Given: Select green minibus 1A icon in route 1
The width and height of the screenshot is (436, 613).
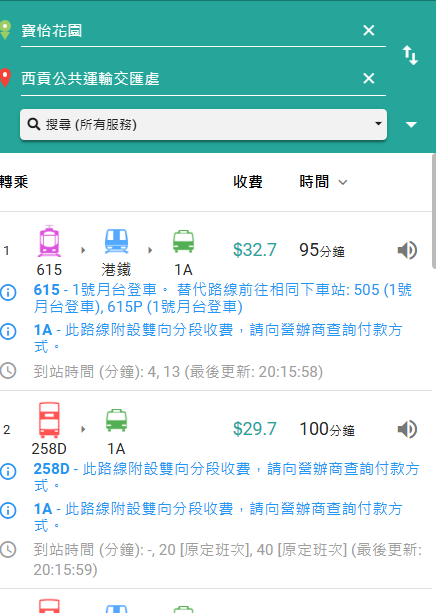Looking at the screenshot, I should pyautogui.click(x=183, y=241).
